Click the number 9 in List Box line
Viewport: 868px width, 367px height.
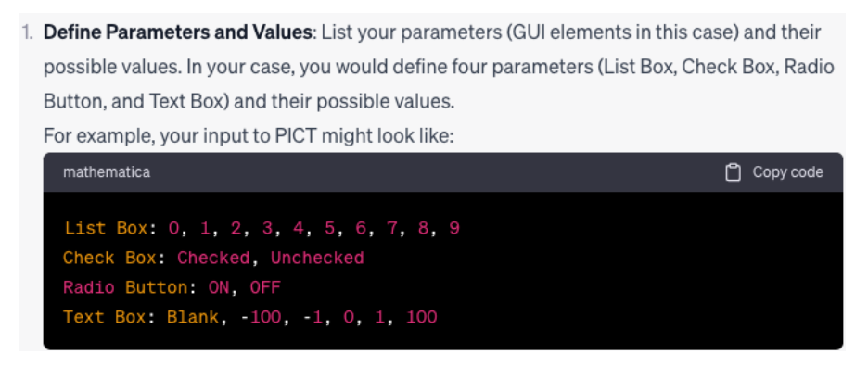click(x=454, y=228)
